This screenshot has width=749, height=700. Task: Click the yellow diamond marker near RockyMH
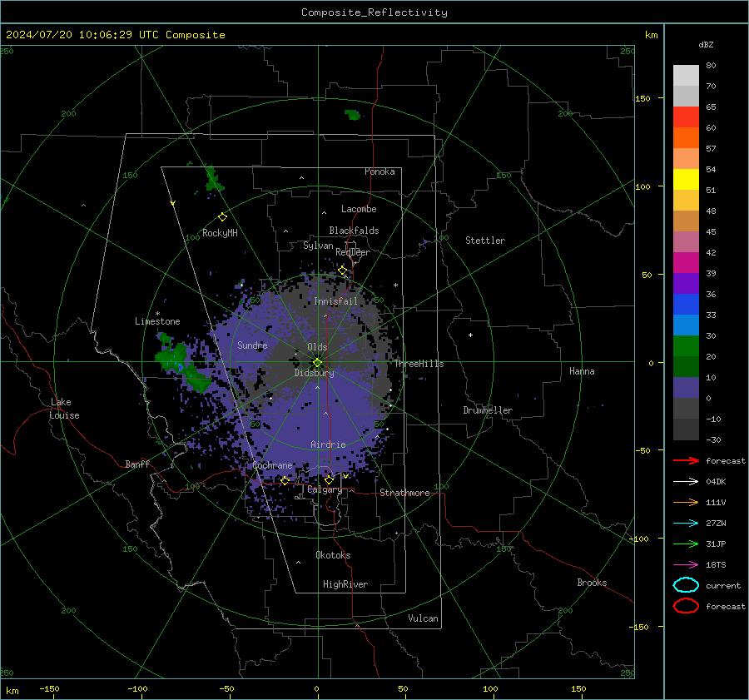click(222, 217)
